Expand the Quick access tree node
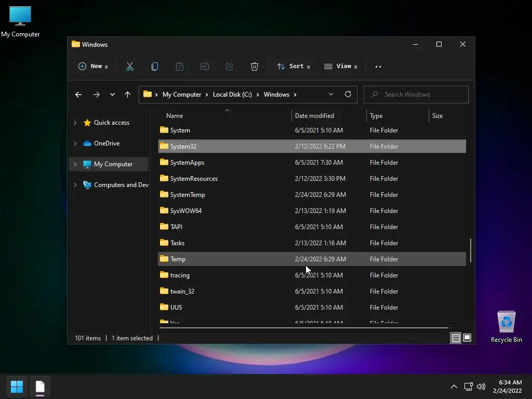532x399 pixels. pyautogui.click(x=75, y=123)
